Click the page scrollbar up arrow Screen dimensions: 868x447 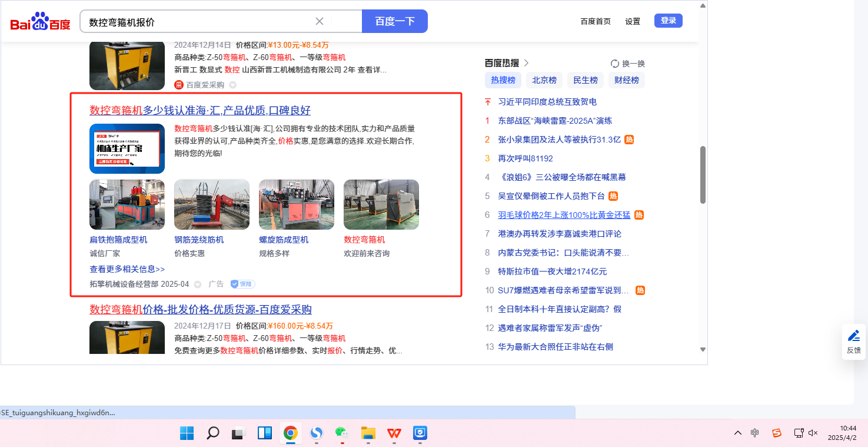(703, 5)
